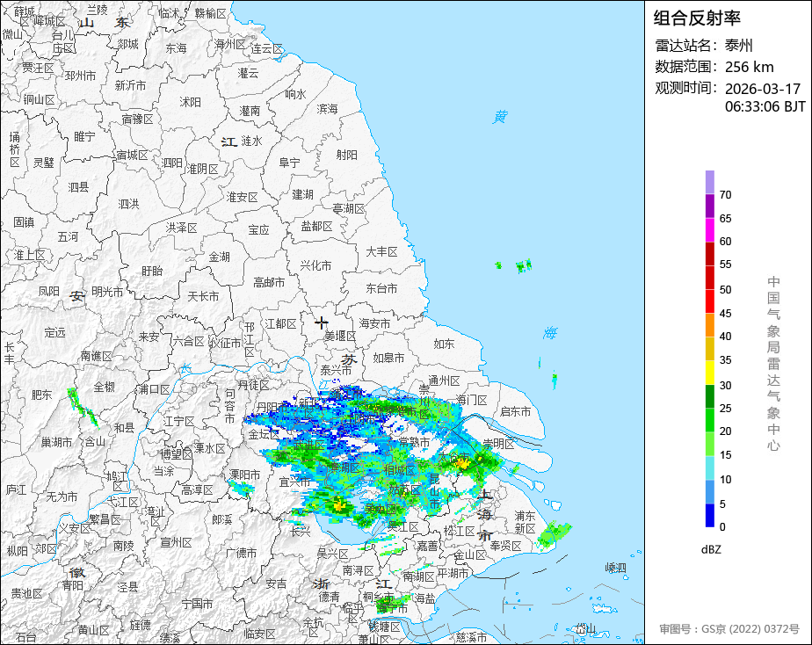Screen dimensions: 812x645
Task: Click the dBZ unit label under the legend
Action: pos(710,549)
